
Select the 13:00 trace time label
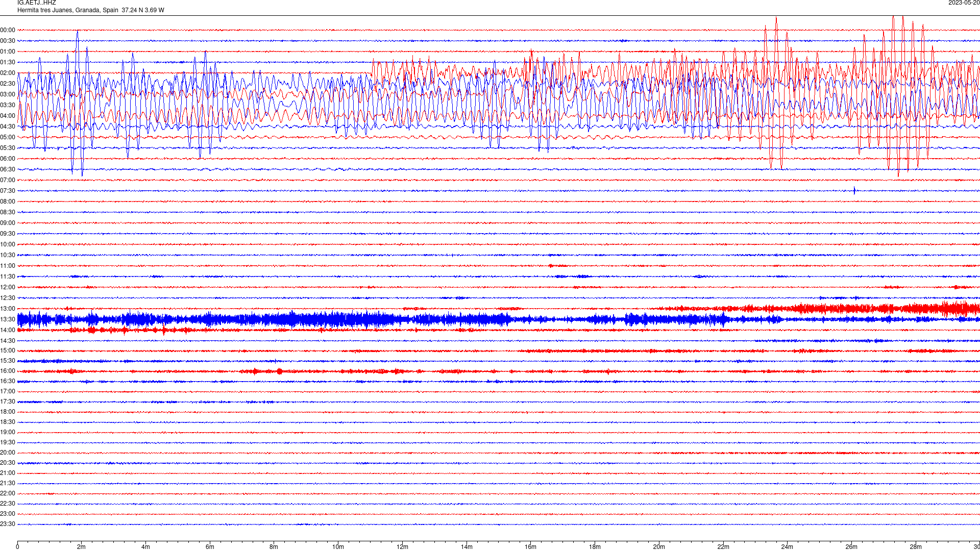pyautogui.click(x=8, y=309)
